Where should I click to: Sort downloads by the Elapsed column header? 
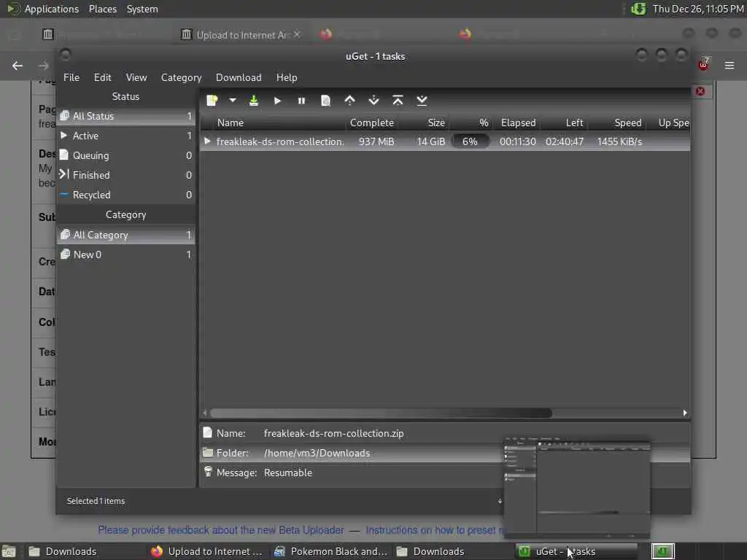coord(519,122)
